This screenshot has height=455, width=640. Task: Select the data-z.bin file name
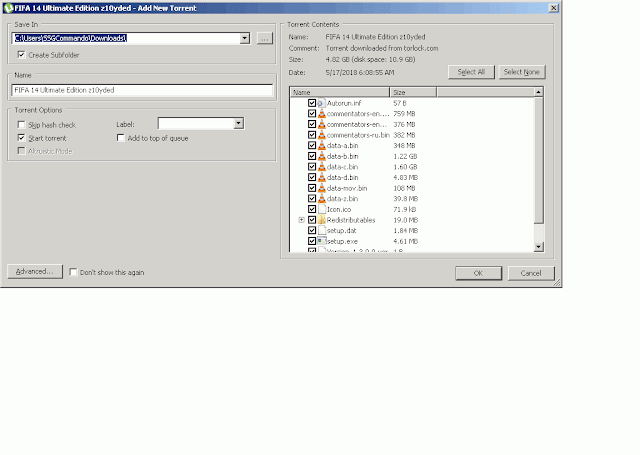[342, 199]
